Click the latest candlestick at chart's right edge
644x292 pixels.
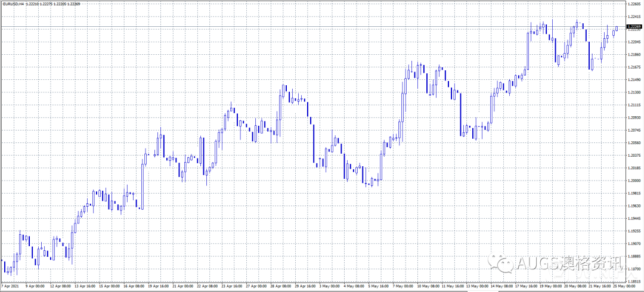[x=616, y=29]
